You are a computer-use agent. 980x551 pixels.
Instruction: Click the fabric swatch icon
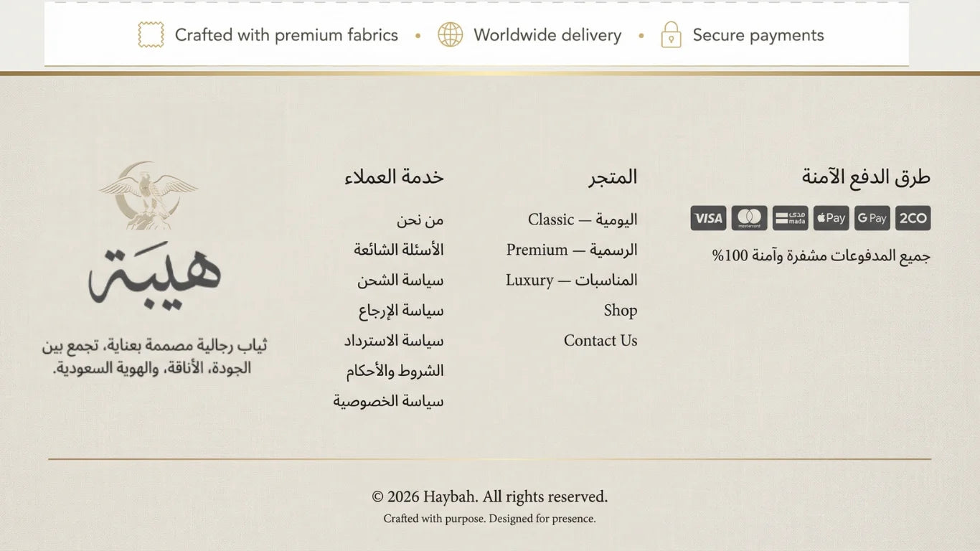click(151, 34)
